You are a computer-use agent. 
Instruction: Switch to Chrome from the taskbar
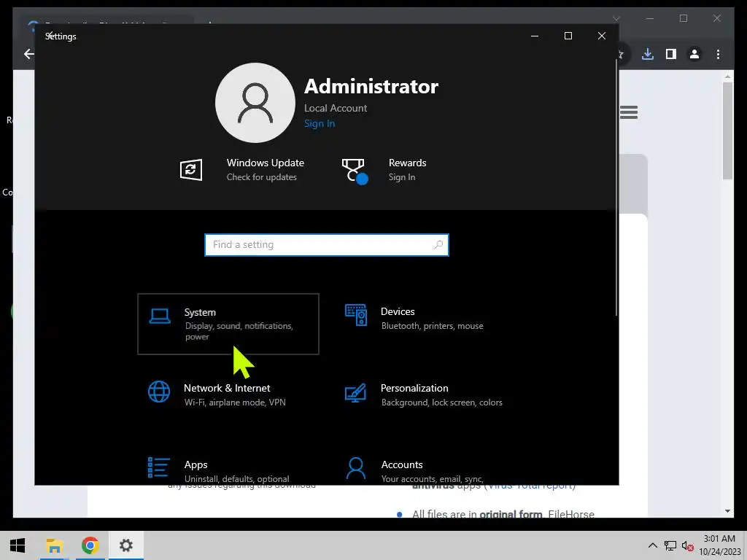(x=90, y=545)
